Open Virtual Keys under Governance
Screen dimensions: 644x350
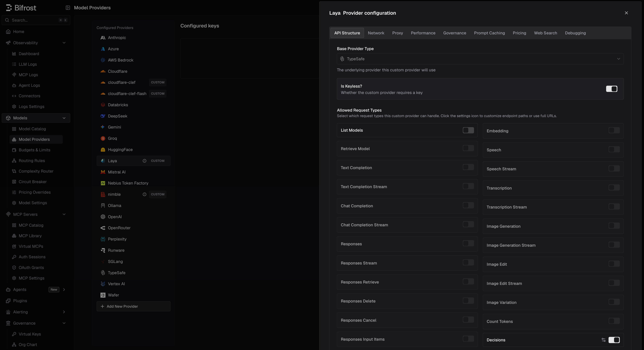(x=30, y=334)
